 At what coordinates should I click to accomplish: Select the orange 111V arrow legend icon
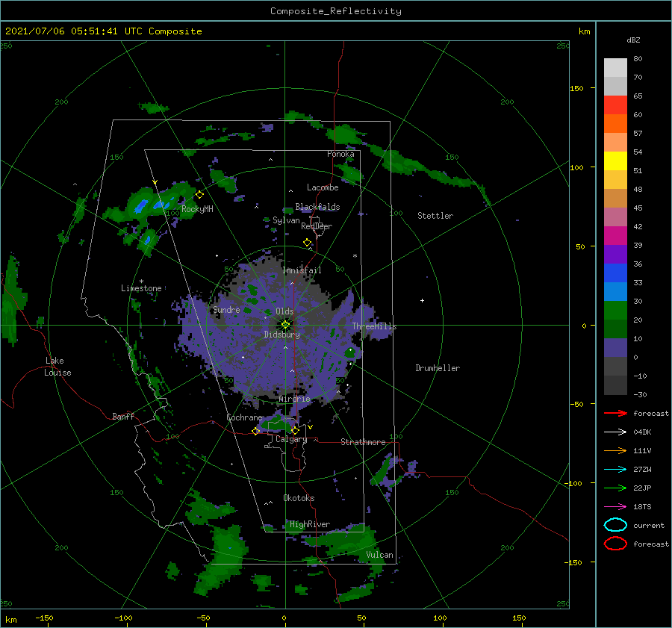(615, 450)
